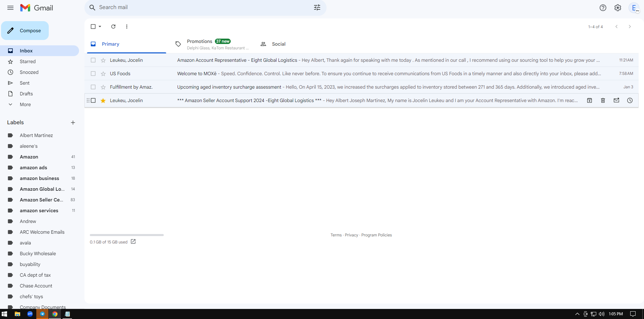The height and width of the screenshot is (319, 644).
Task: Archive the Amazon Seller Account Support email
Action: pyautogui.click(x=590, y=100)
